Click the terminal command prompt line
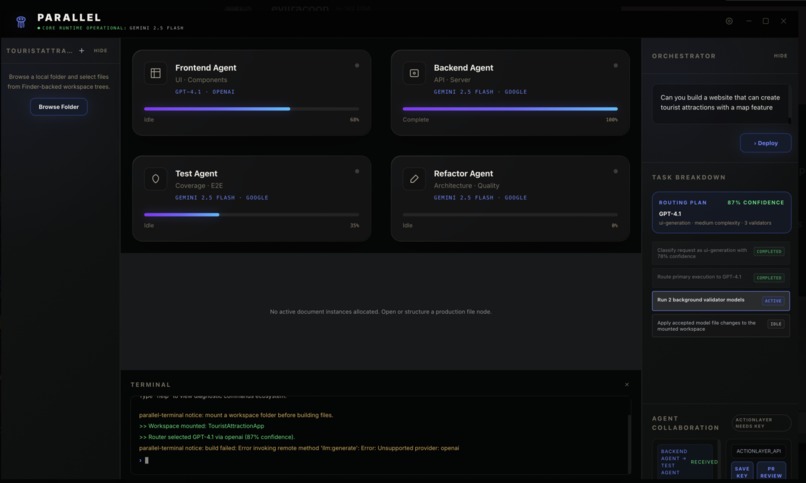This screenshot has height=483, width=806. point(380,460)
